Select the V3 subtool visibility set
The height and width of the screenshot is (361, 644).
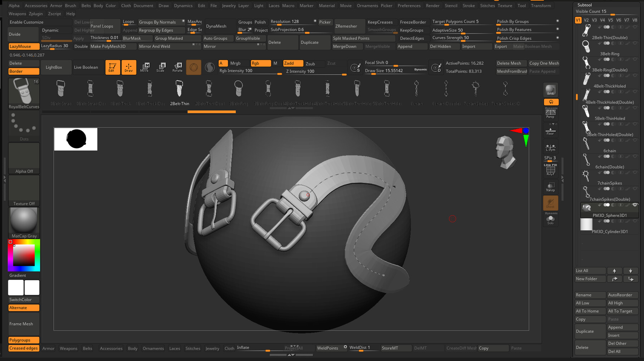(594, 20)
